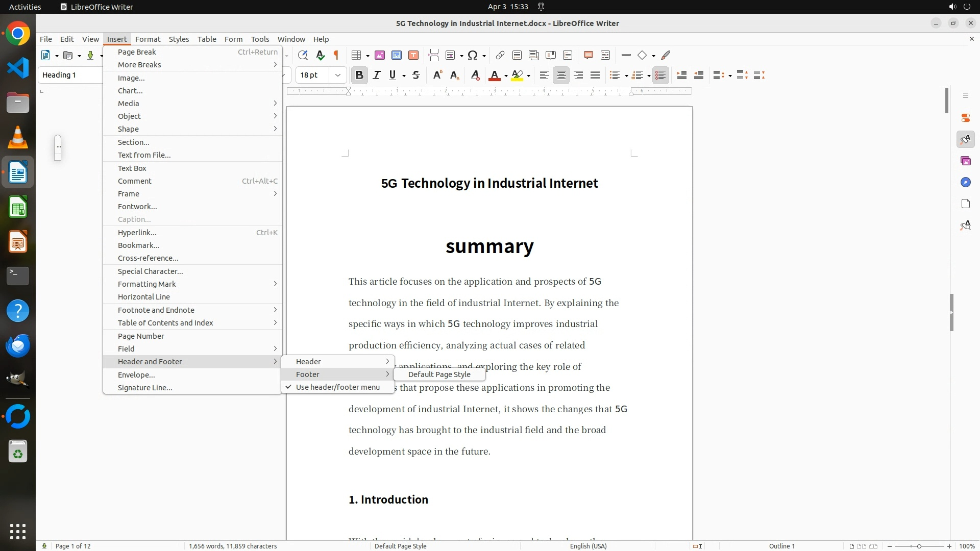
Task: Toggle Center alignment button
Action: point(561,75)
